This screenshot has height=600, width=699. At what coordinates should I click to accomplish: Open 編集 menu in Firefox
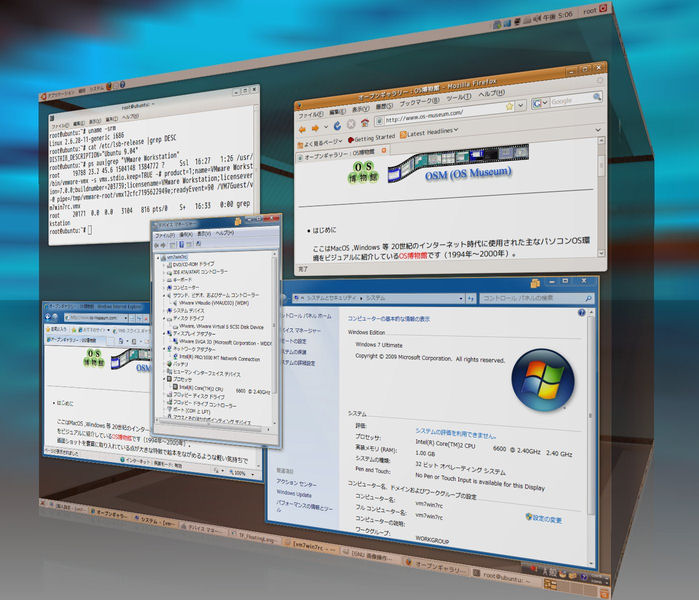click(x=337, y=112)
